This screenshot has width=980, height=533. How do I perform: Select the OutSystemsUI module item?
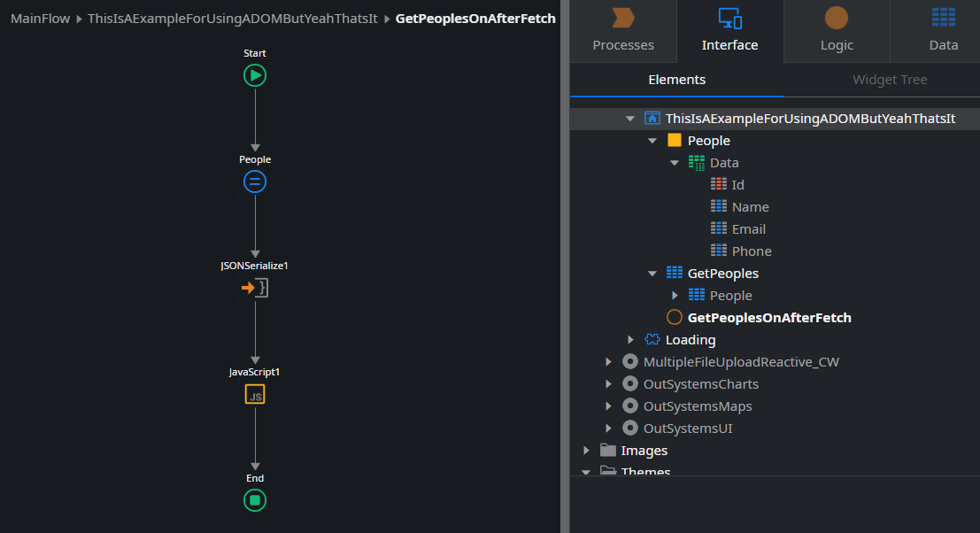[687, 429]
